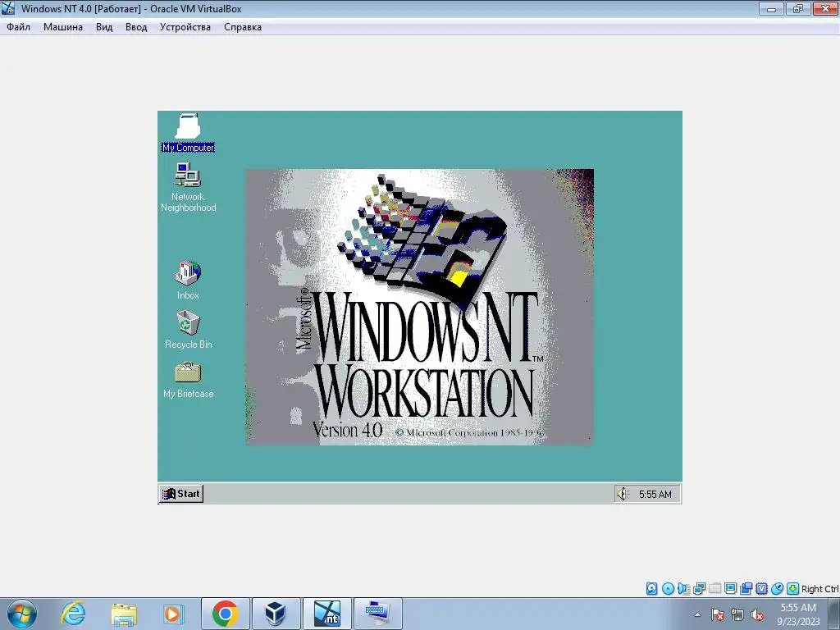This screenshot has width=840, height=630.
Task: Open the Устройства menu
Action: 185,27
